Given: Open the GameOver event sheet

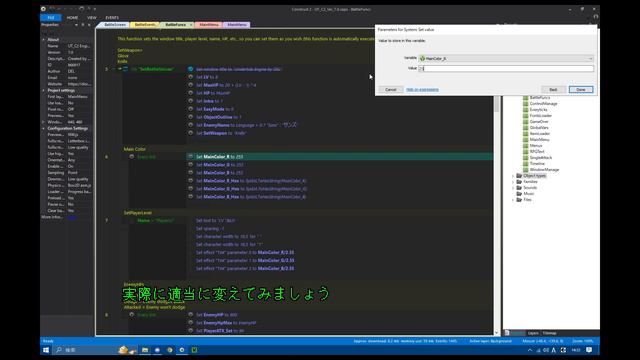Looking at the screenshot, I should tap(539, 122).
